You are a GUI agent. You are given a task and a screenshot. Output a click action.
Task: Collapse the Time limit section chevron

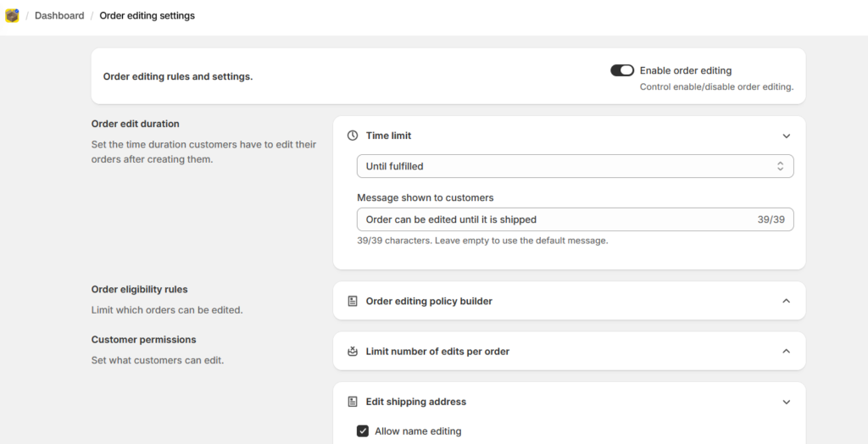coord(786,136)
